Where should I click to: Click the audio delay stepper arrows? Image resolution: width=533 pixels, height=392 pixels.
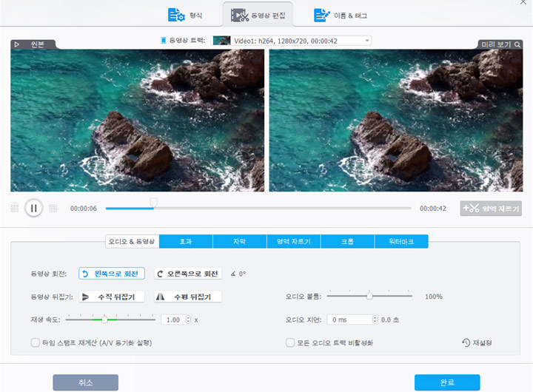(x=375, y=320)
